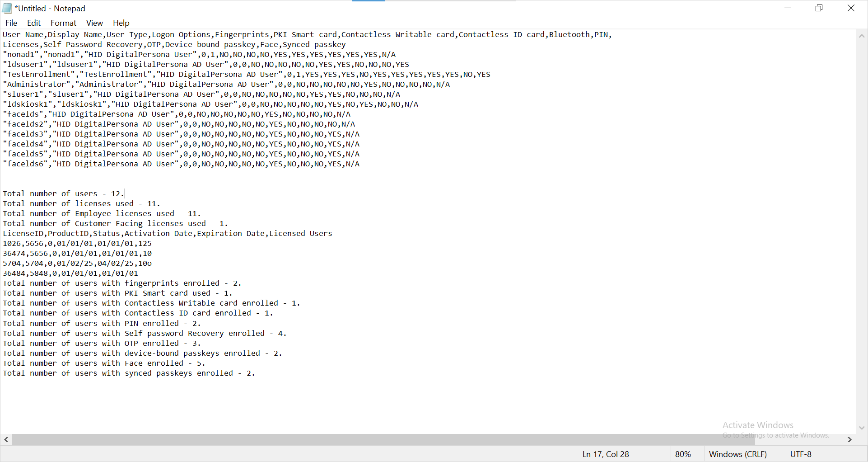Click the 80% zoom level in status bar

click(683, 454)
